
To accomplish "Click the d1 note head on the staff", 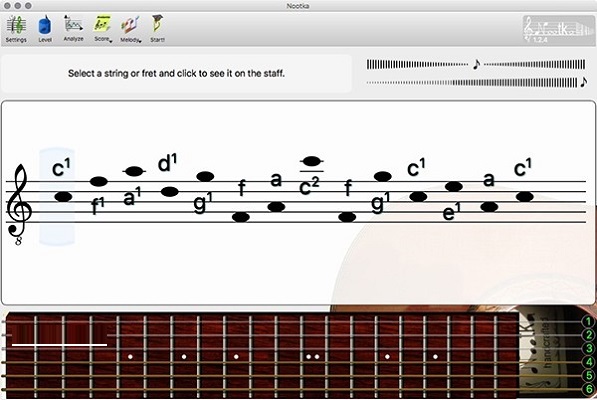I will 169,191.
